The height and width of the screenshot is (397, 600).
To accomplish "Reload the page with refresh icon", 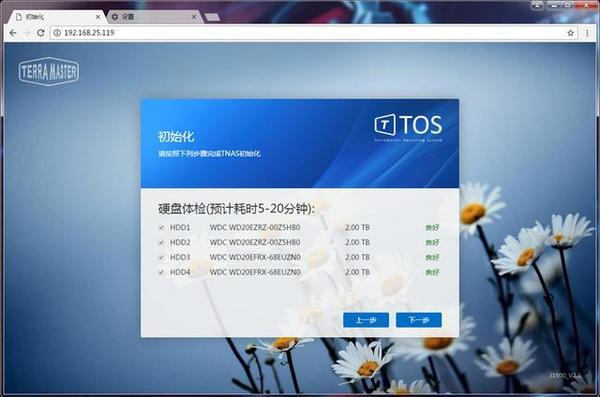I will [41, 33].
